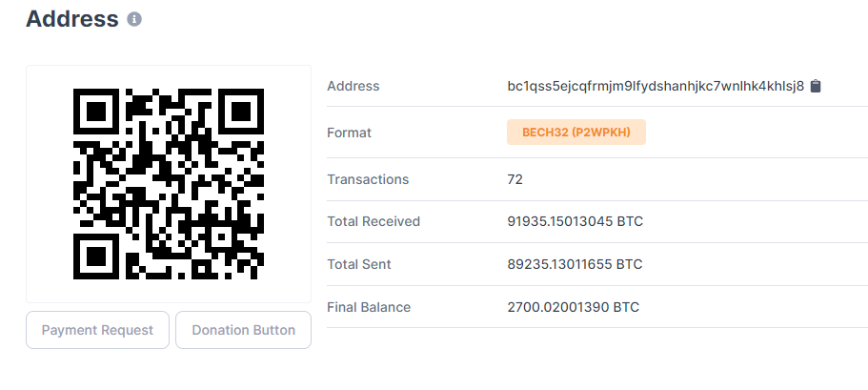Select the transaction count value 72
Image resolution: width=868 pixels, height=390 pixels.
(x=515, y=179)
